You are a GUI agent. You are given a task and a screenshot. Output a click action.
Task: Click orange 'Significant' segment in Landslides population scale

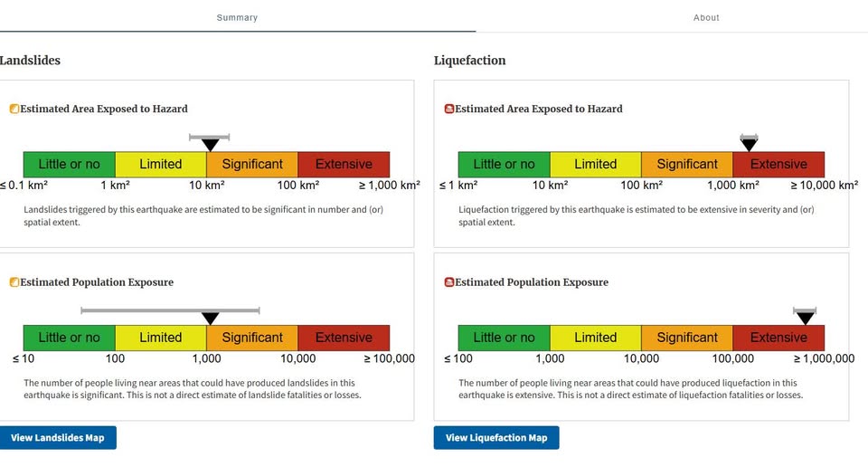pos(252,338)
